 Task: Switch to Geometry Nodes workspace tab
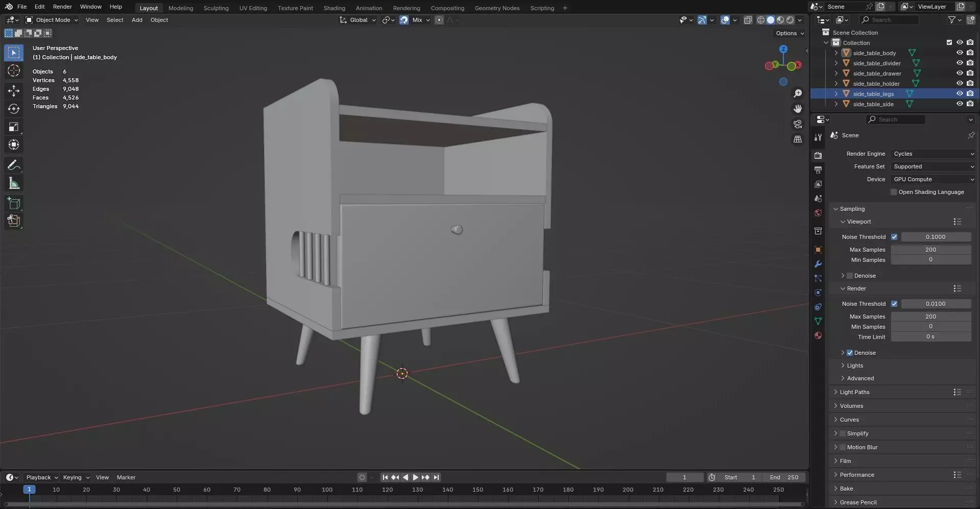point(497,8)
